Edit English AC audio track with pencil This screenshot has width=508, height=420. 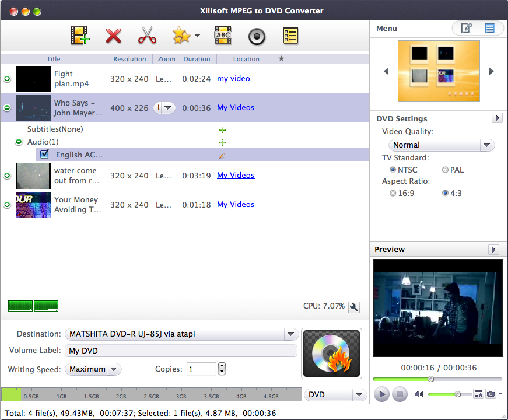(x=222, y=155)
